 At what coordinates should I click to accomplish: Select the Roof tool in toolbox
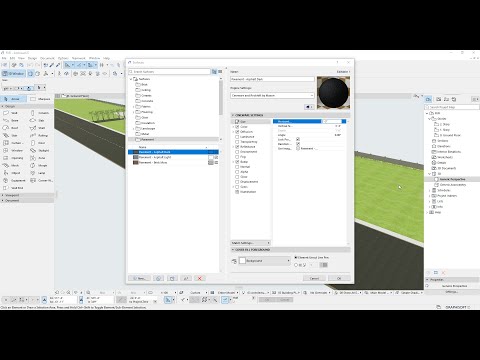10,128
